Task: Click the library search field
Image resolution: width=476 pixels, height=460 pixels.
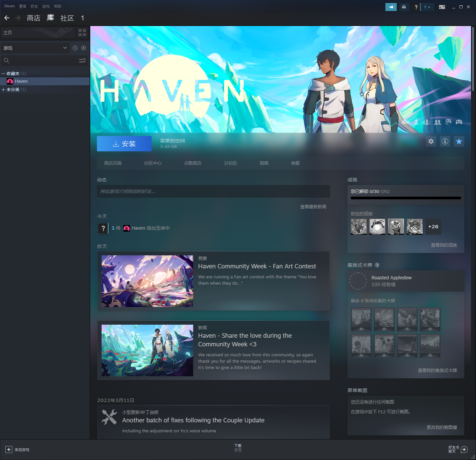Action: tap(39, 61)
